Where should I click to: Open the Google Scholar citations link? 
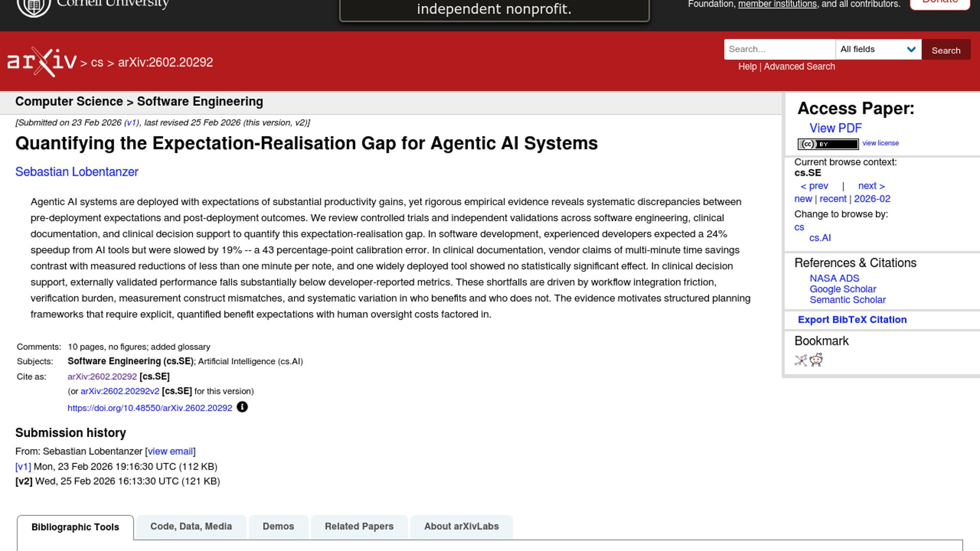tap(843, 289)
